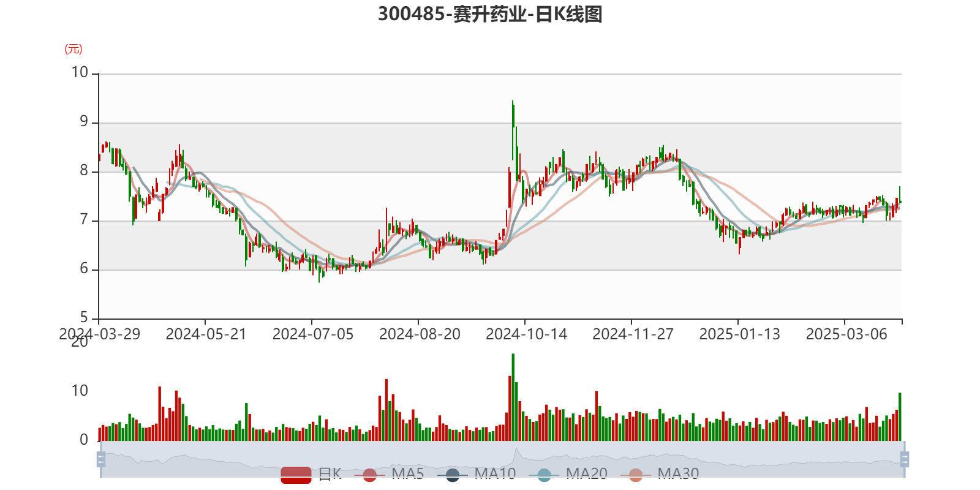Click the chart title 300485-赛升药业-日K线图
The height and width of the screenshot is (490, 980).
click(x=490, y=14)
